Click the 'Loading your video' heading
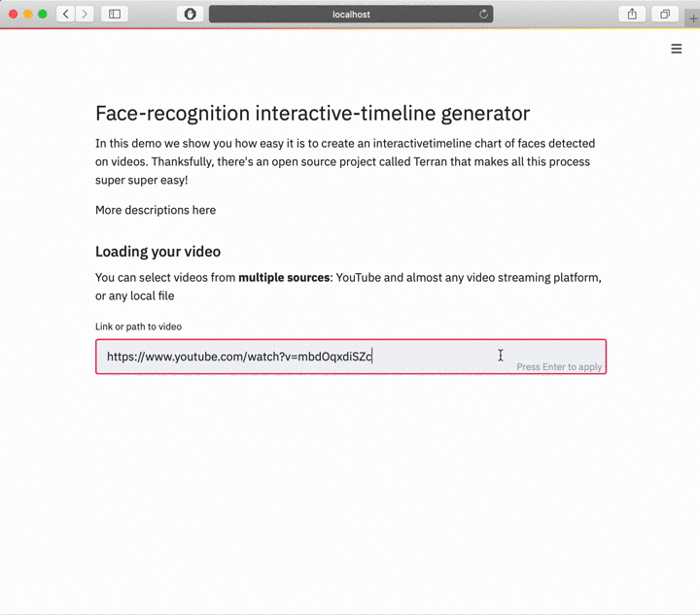Screen dimensions: 700x615 coord(157,252)
